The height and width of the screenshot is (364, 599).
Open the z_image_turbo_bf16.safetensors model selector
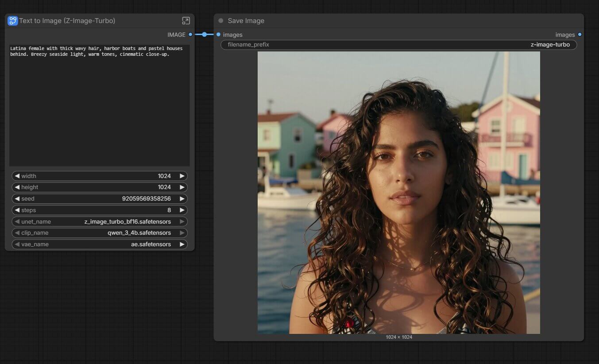click(x=128, y=221)
